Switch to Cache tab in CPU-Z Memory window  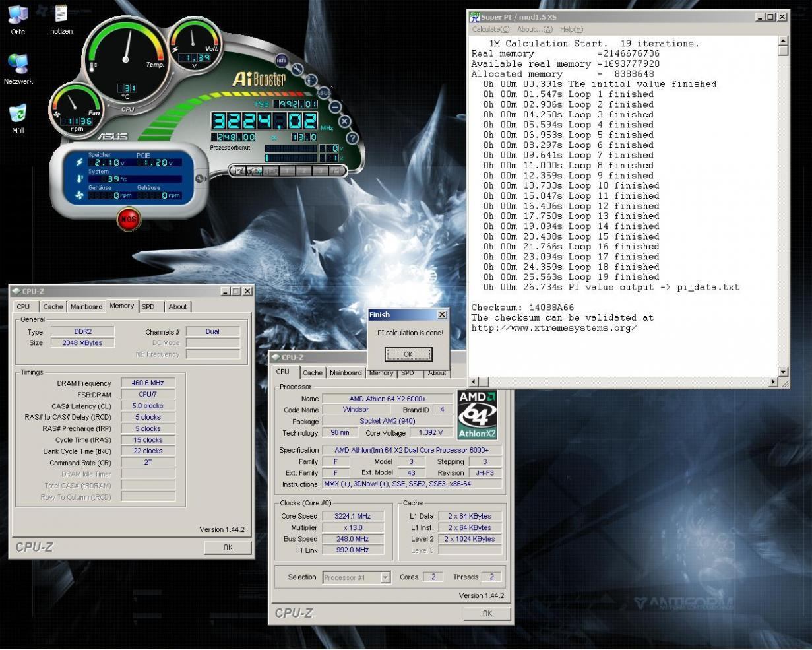[53, 306]
